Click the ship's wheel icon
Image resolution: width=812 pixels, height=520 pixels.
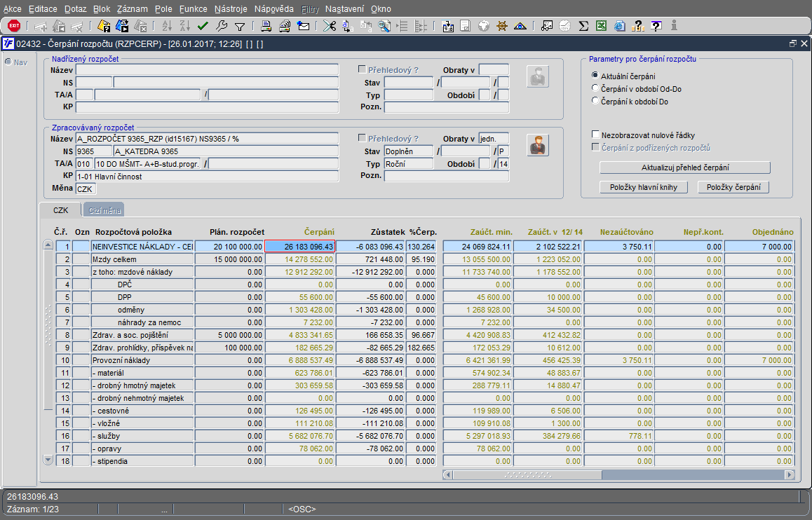pyautogui.click(x=501, y=26)
